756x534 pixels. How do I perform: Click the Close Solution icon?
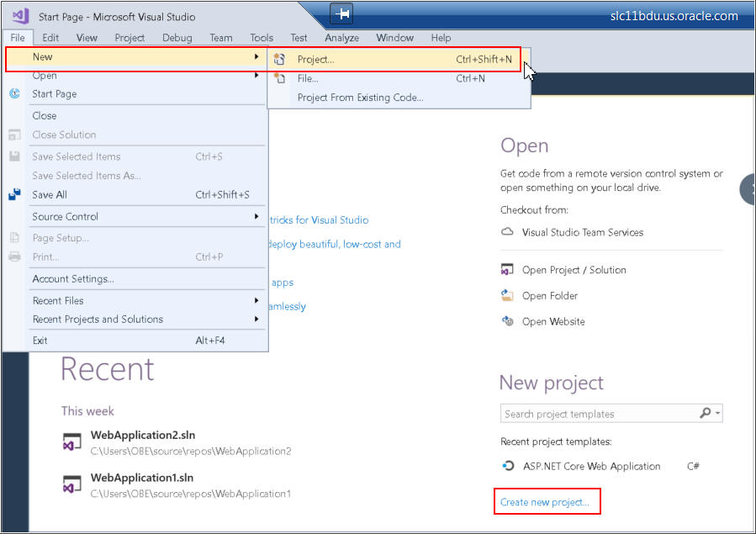click(x=14, y=135)
